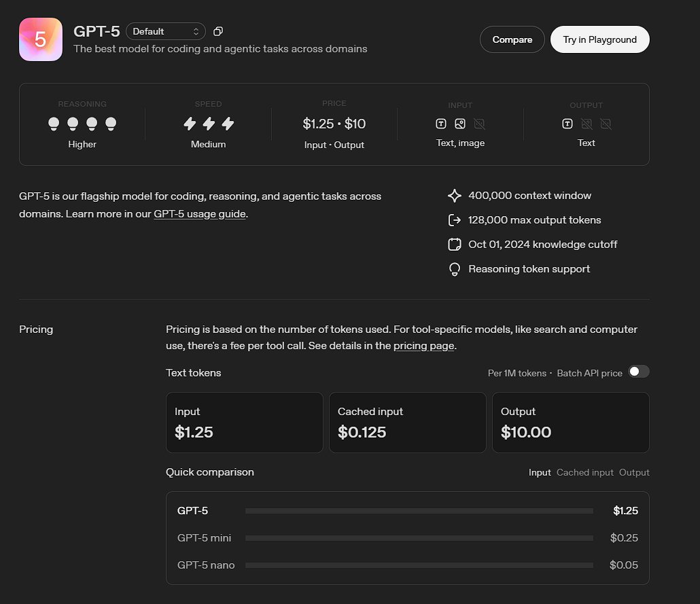The height and width of the screenshot is (604, 700).
Task: Click the 'Reasoning token support' text
Action: coord(529,269)
